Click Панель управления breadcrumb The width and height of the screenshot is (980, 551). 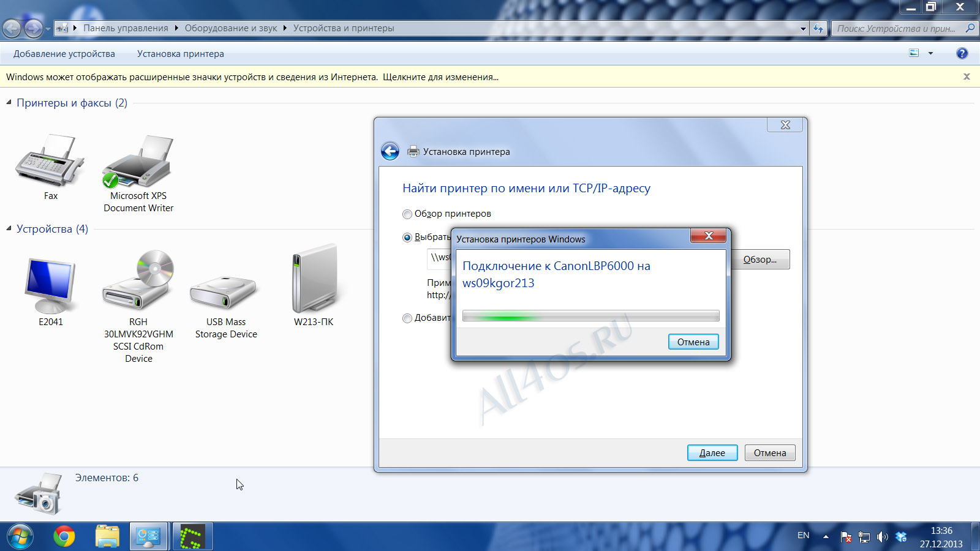point(126,28)
